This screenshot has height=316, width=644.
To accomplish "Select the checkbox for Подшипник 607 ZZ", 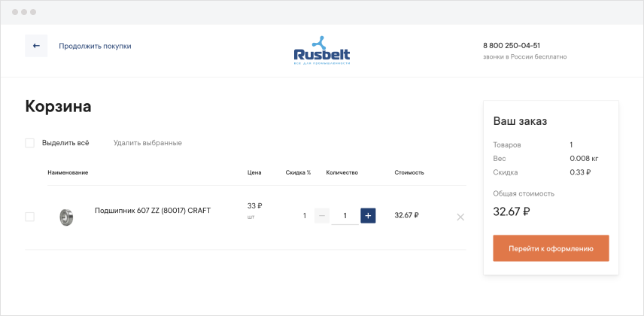I will coord(30,217).
